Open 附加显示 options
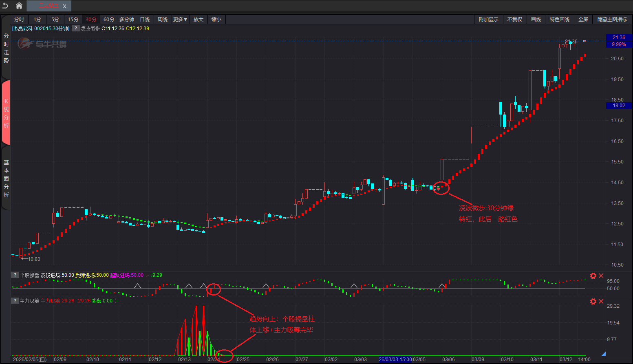The width and height of the screenshot is (633, 364). [488, 20]
